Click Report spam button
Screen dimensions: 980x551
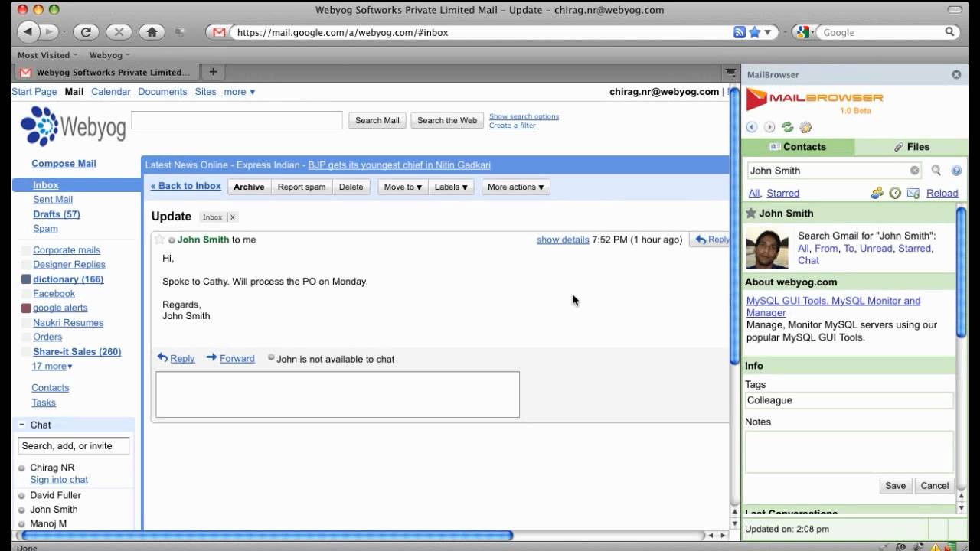pyautogui.click(x=302, y=187)
